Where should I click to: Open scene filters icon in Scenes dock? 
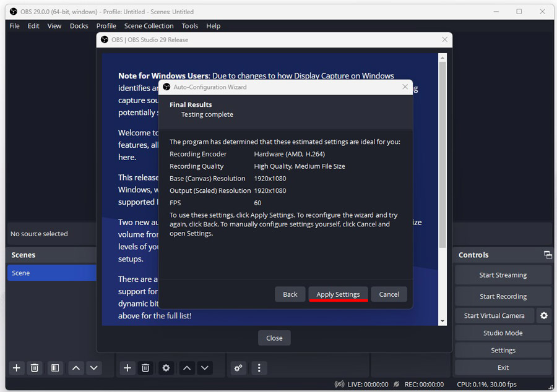pos(55,368)
